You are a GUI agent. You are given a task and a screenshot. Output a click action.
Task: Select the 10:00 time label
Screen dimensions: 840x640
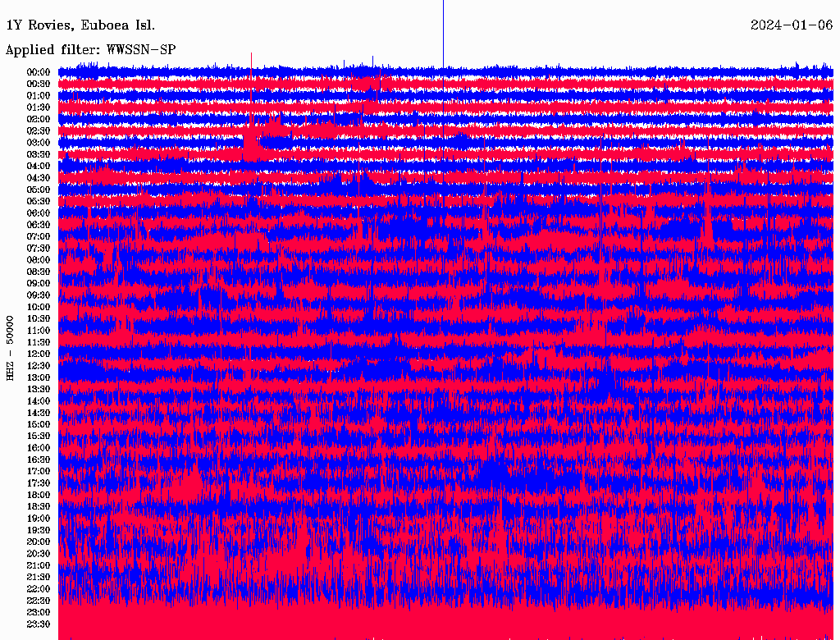[x=39, y=307]
